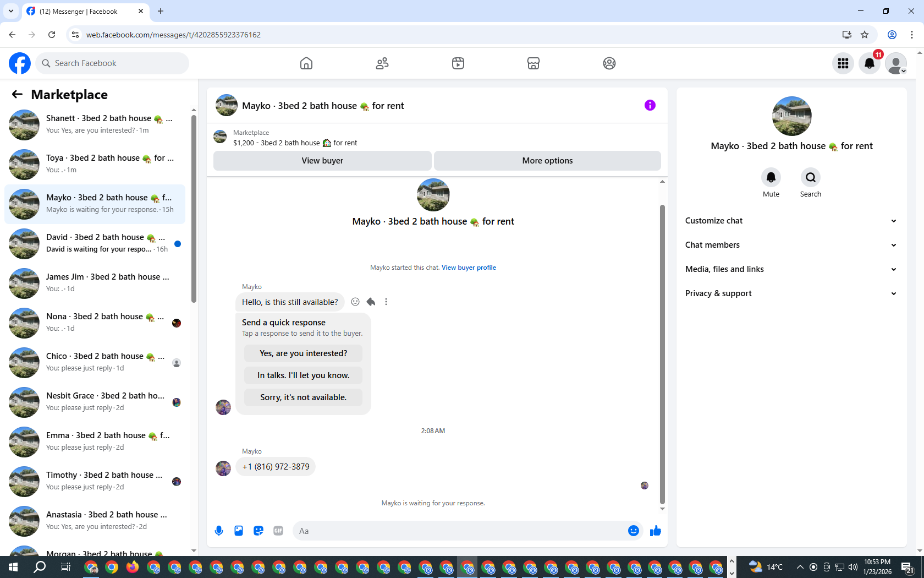The width and height of the screenshot is (924, 578).
Task: Send quick response 'Sorry, it's not available.'
Action: [x=303, y=397]
